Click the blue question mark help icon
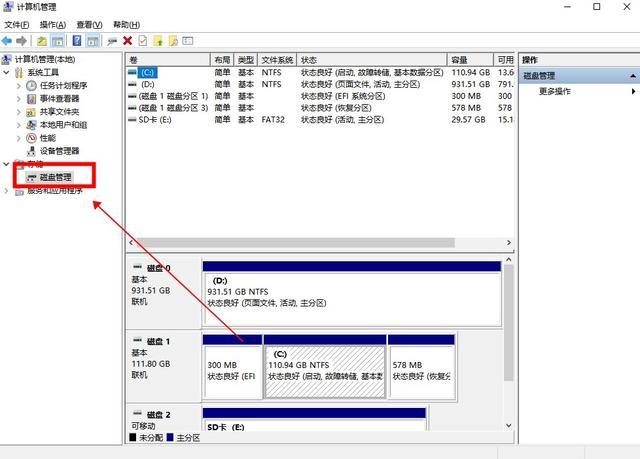 tap(76, 41)
